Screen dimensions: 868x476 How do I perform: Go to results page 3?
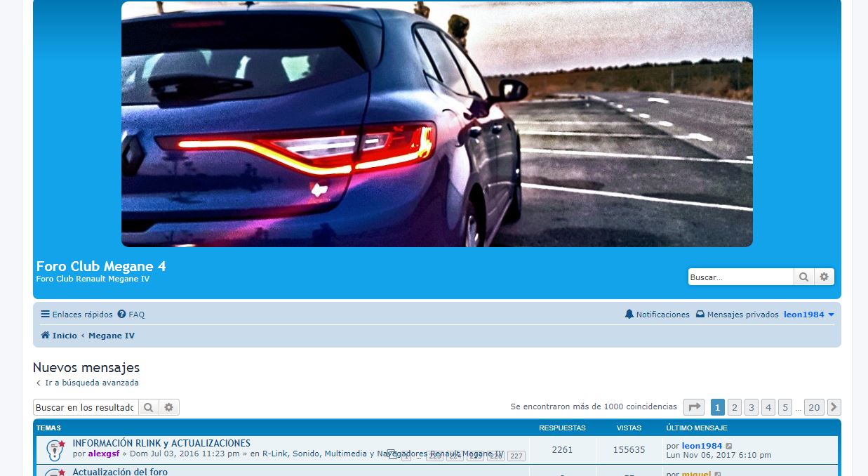pos(752,407)
